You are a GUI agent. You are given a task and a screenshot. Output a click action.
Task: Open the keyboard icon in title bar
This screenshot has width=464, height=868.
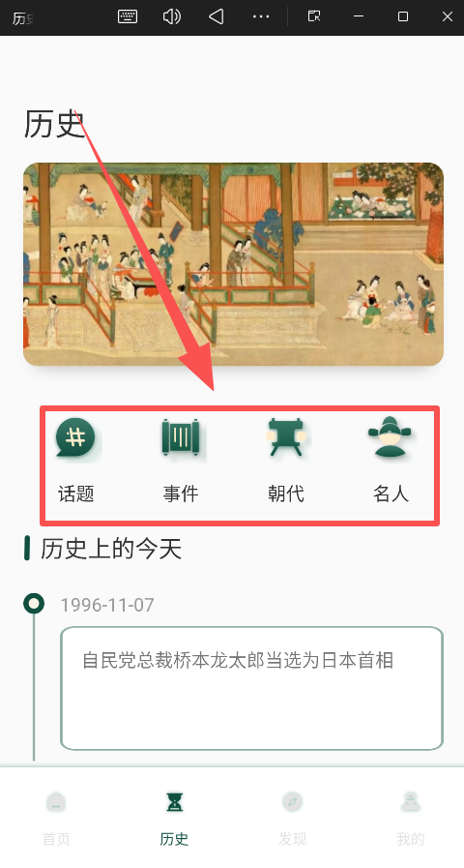pyautogui.click(x=128, y=16)
